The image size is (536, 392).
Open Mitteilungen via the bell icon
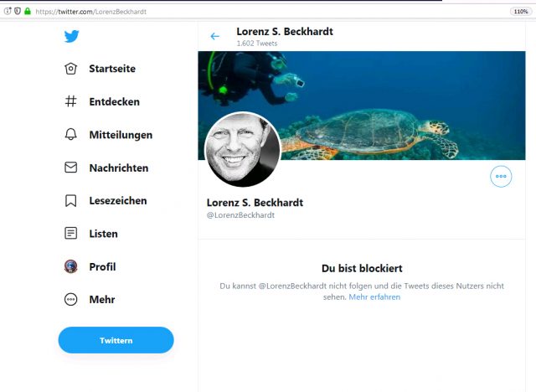point(71,135)
